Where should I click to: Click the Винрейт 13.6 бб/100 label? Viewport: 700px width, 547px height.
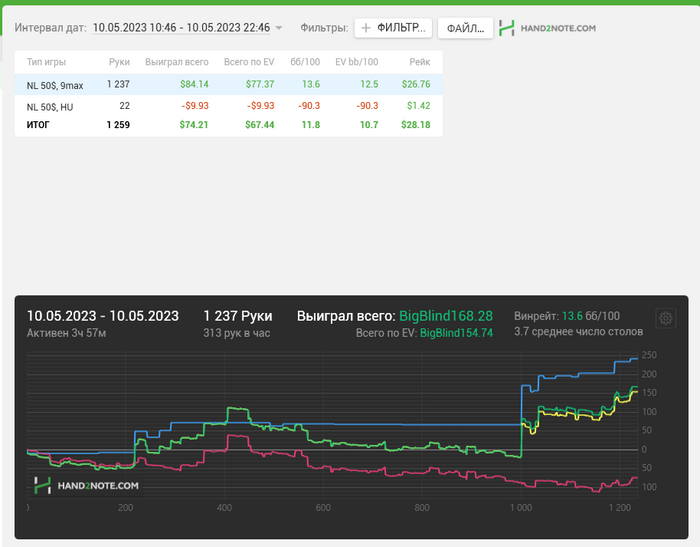pos(567,316)
